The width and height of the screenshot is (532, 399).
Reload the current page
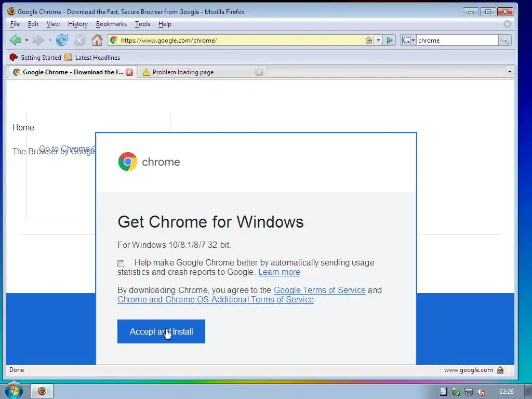tap(62, 40)
